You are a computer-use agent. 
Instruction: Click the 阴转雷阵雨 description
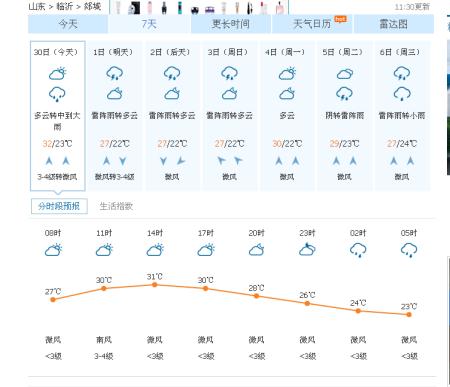pos(344,116)
